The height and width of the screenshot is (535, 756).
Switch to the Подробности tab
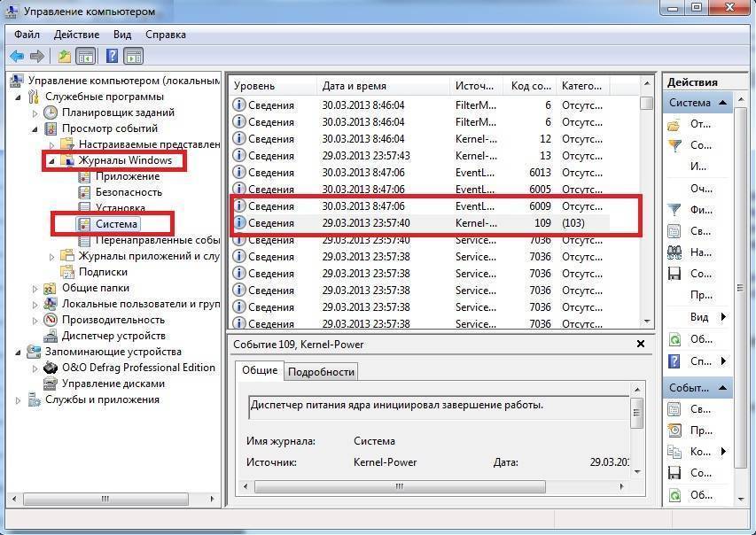click(321, 372)
